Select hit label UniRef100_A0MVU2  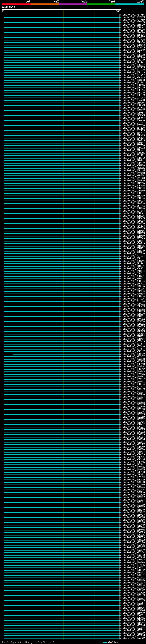tap(133, 424)
